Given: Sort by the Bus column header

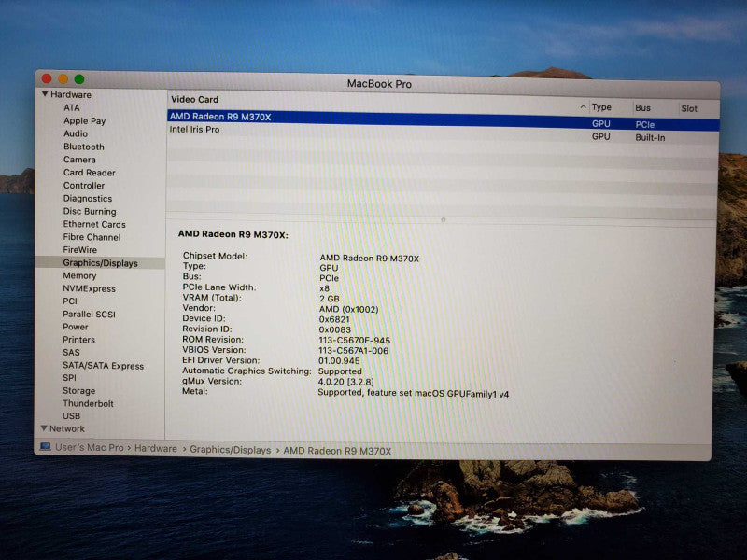Looking at the screenshot, I should click(642, 107).
